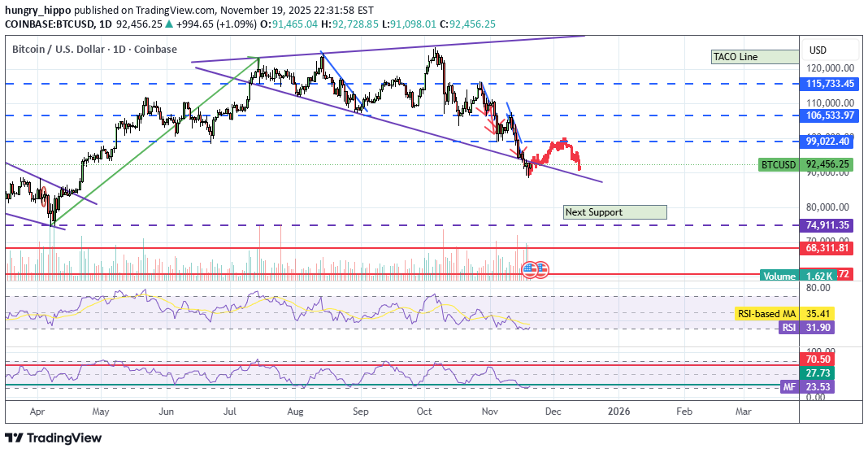868x453 pixels.
Task: Click the red 70.50 level tag
Action: click(x=817, y=359)
